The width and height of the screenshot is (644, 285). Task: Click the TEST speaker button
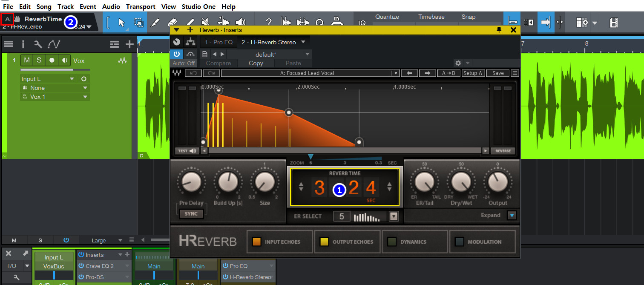[x=187, y=151]
